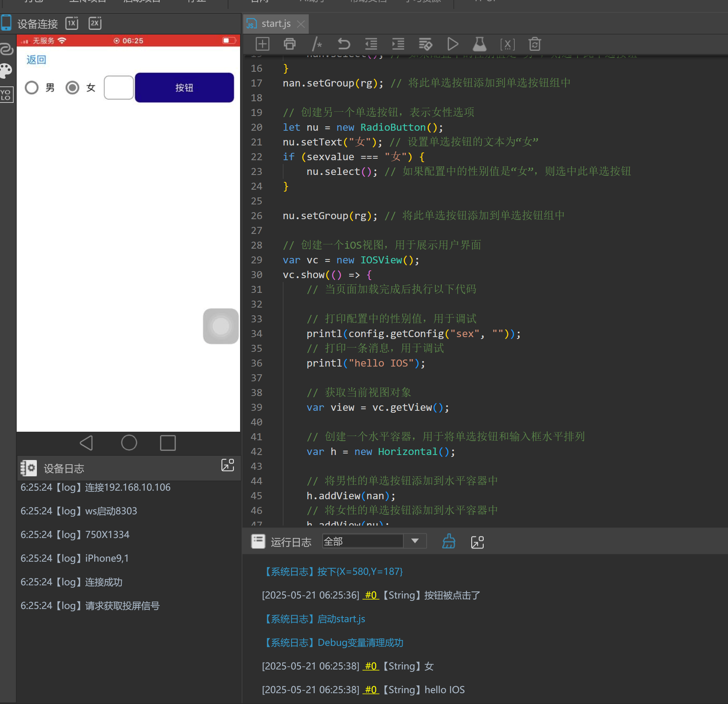Click the log line 连接192.168.10.106
The image size is (728, 704).
tap(95, 487)
